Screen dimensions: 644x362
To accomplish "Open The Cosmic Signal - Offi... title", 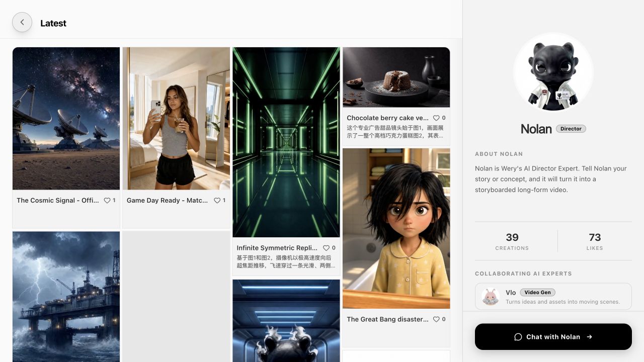I will point(58,201).
